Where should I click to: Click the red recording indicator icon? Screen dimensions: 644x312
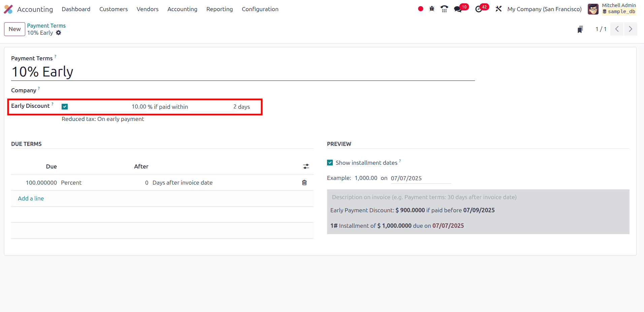tap(420, 9)
